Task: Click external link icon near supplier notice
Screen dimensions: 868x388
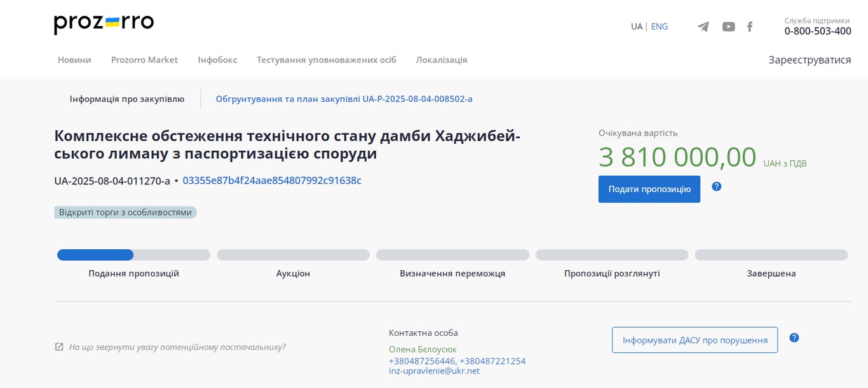Action: 59,347
